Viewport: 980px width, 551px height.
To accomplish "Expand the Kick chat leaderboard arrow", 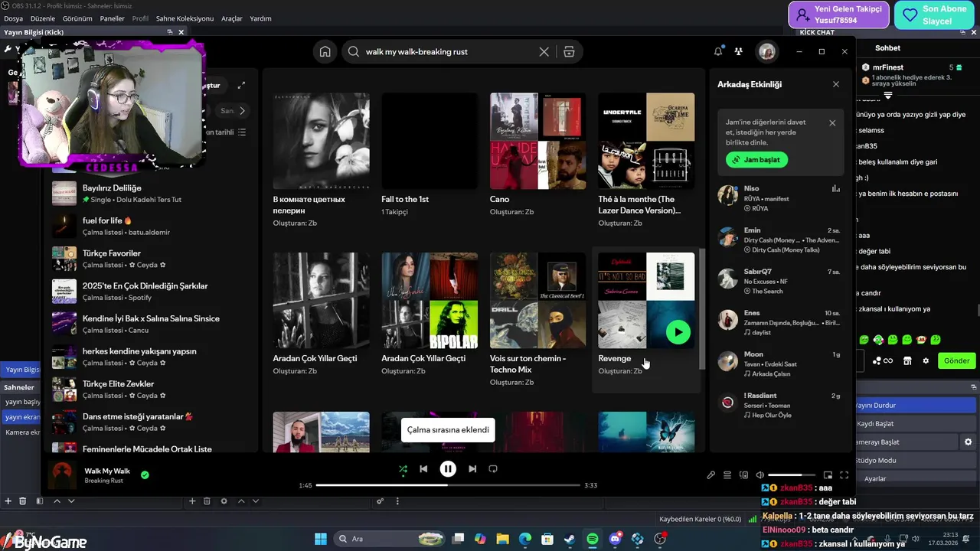I will [888, 96].
